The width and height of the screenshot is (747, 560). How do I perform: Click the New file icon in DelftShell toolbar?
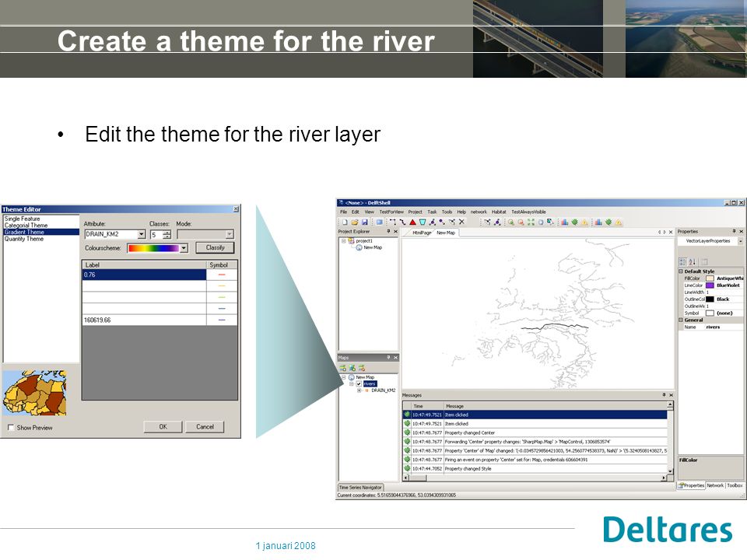[x=345, y=222]
